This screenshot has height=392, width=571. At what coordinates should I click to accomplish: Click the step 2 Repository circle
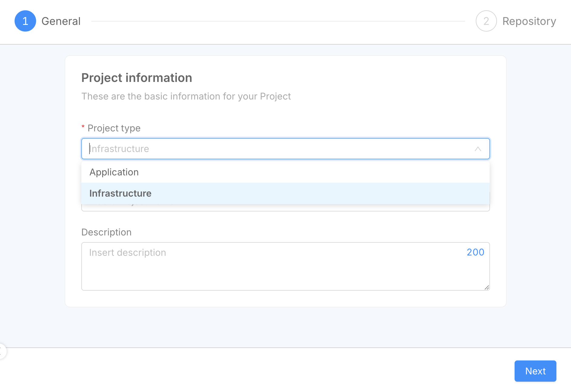tap(486, 21)
